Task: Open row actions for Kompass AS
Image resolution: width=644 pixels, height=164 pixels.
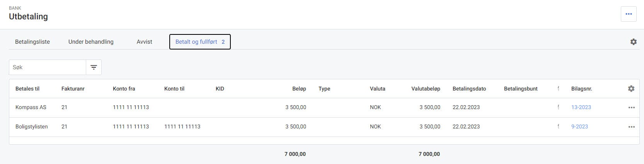Action: 631,108
